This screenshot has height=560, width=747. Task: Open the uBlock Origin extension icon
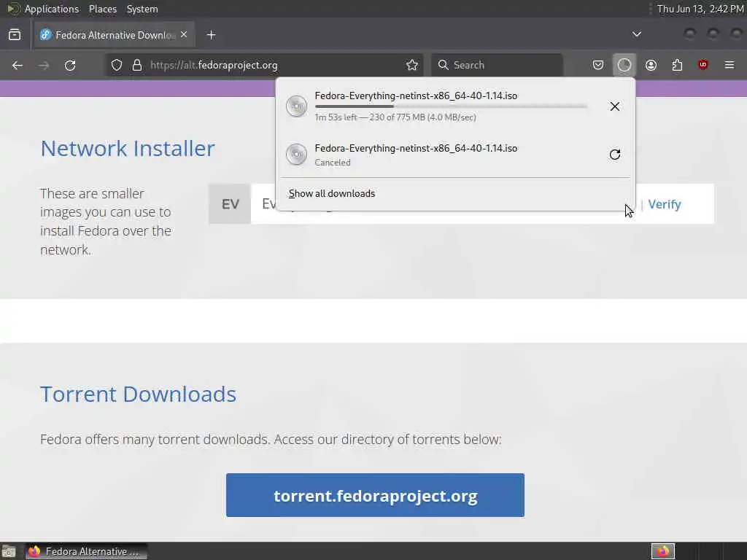(703, 65)
